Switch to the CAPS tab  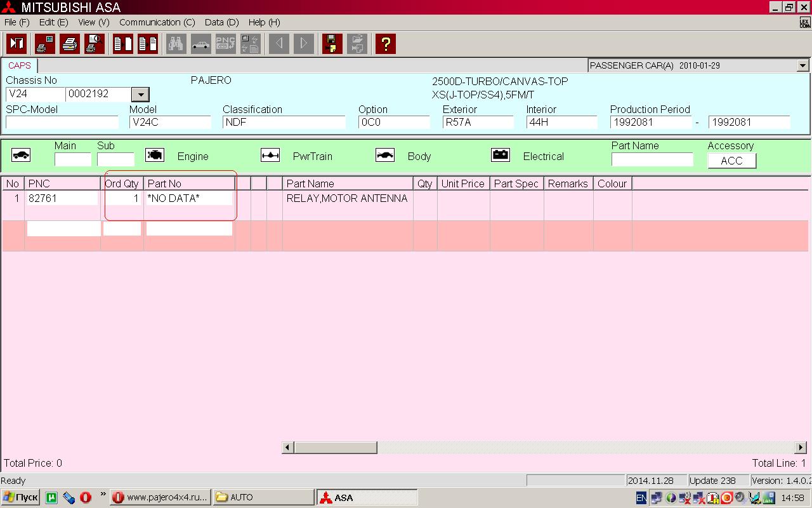[20, 65]
